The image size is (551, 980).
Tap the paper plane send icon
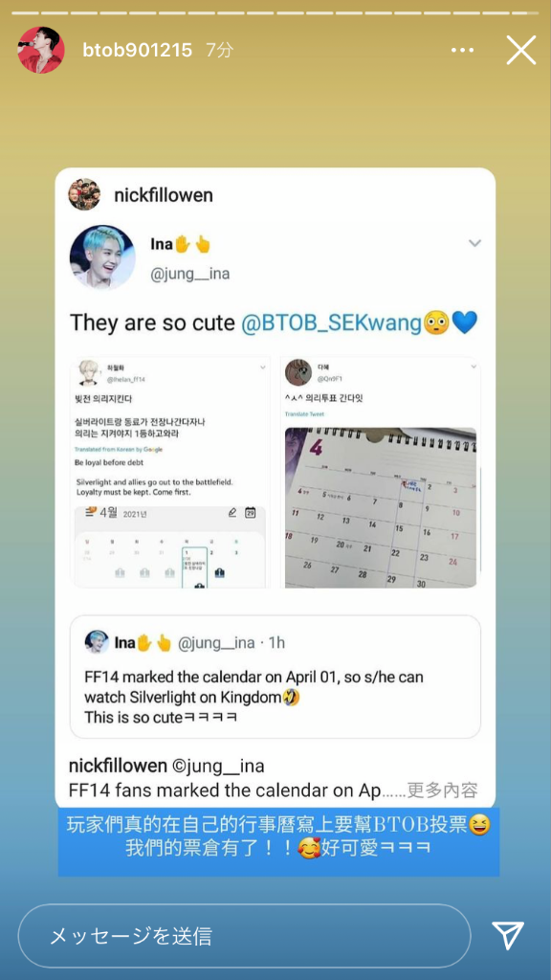pos(508,936)
